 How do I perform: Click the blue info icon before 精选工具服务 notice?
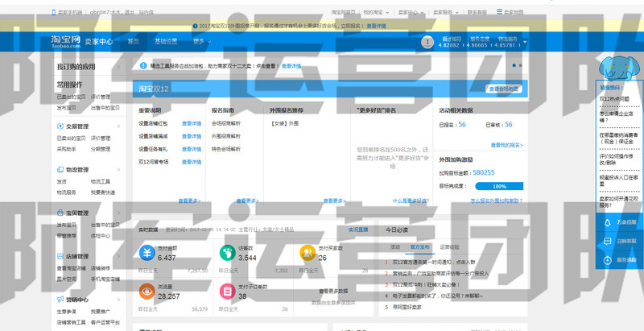pyautogui.click(x=143, y=66)
